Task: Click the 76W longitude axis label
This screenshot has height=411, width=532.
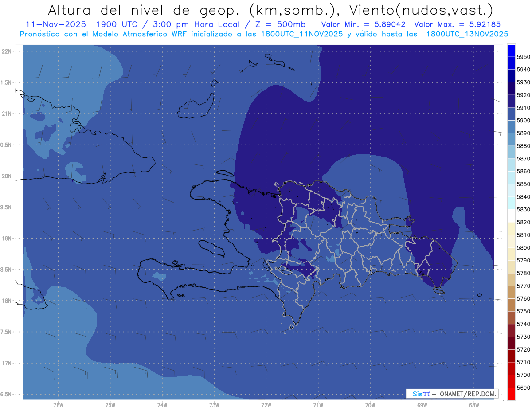Action: tap(58, 405)
